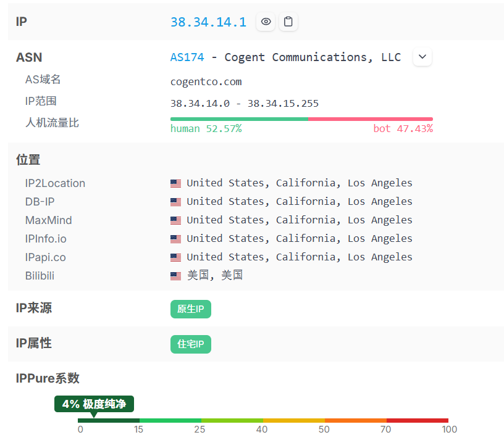
Task: Click the red 70-100 IPPure scale segment
Action: tap(417, 420)
